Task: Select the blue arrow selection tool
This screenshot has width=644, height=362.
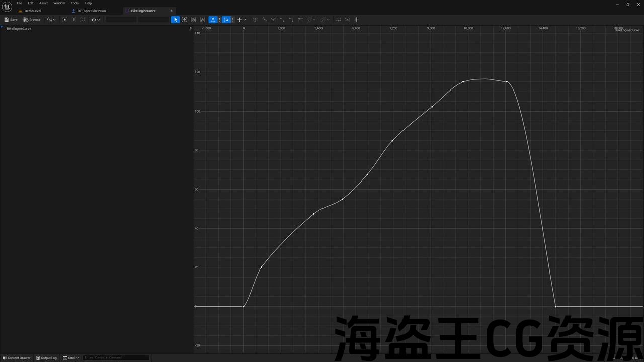Action: tap(175, 20)
